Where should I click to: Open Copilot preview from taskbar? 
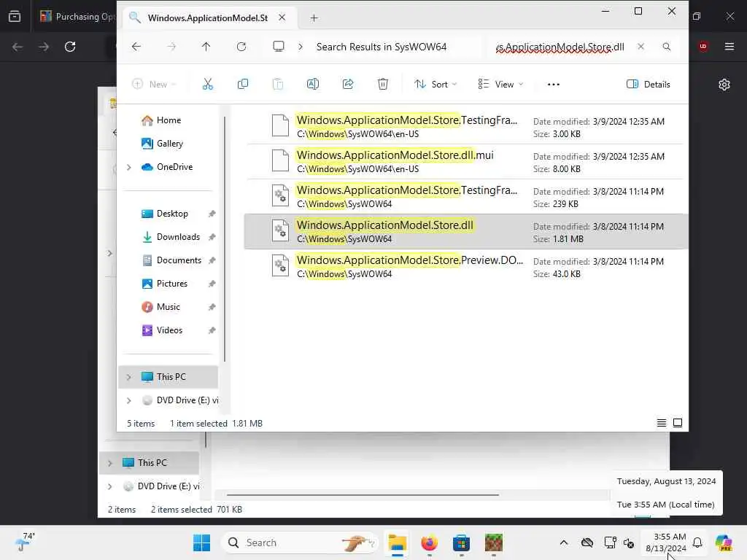point(724,542)
